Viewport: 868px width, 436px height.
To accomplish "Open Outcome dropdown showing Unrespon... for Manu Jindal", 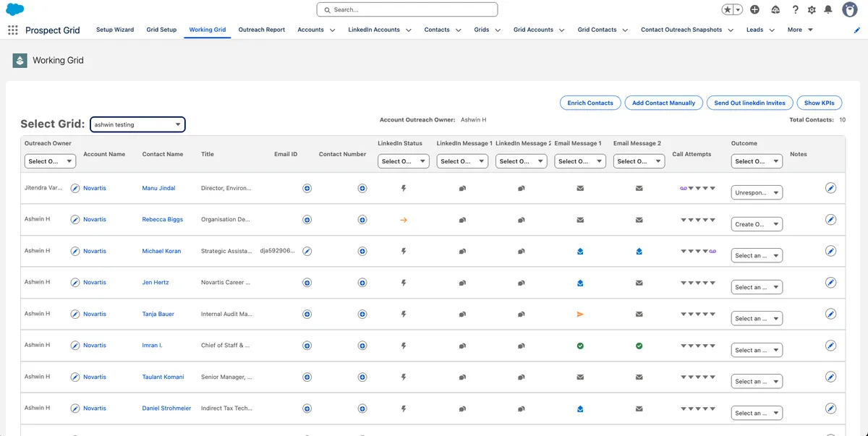I will click(757, 193).
